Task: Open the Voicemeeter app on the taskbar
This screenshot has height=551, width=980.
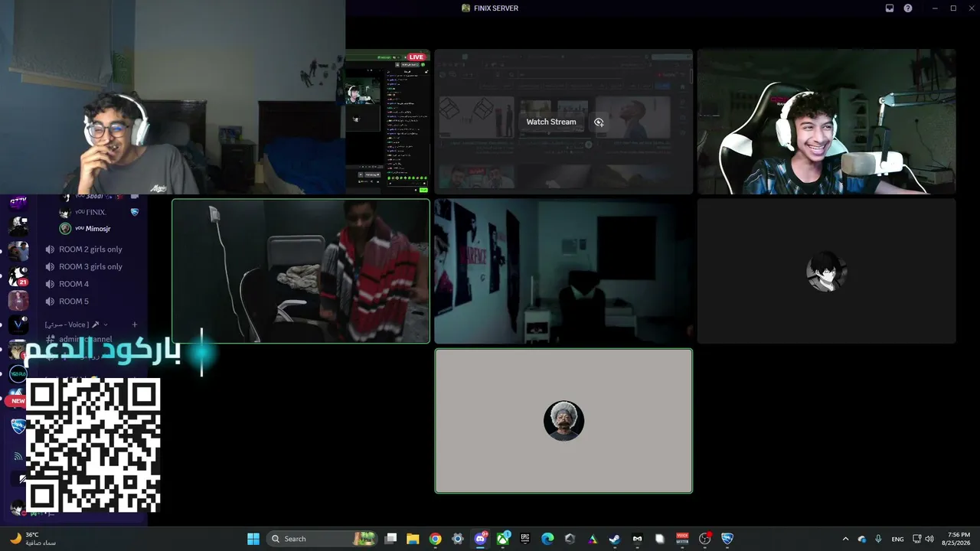Action: (x=682, y=539)
